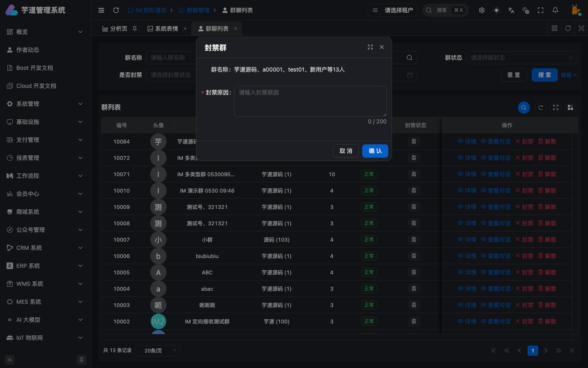Toggle the table search form with blue search icon
Image resolution: width=588 pixels, height=368 pixels.
(x=524, y=108)
